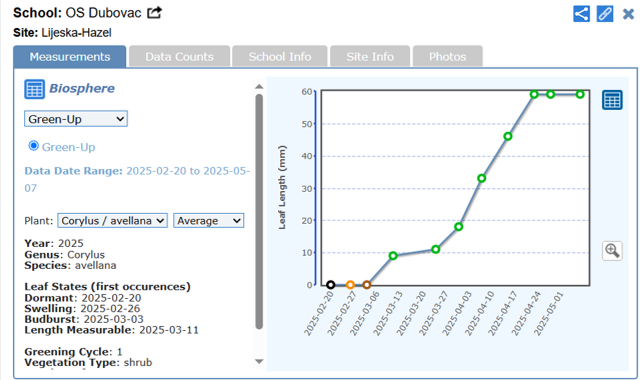Click the Data Date Range text
640x380 pixels.
[x=137, y=179]
